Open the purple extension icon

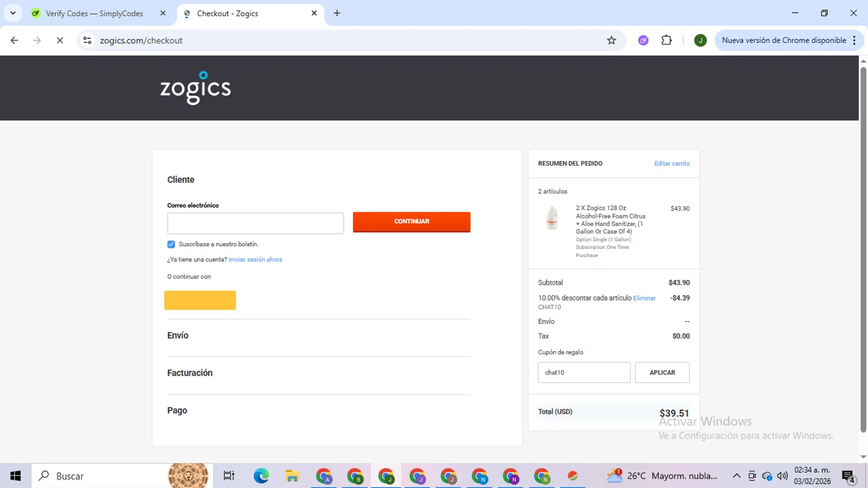tap(643, 41)
